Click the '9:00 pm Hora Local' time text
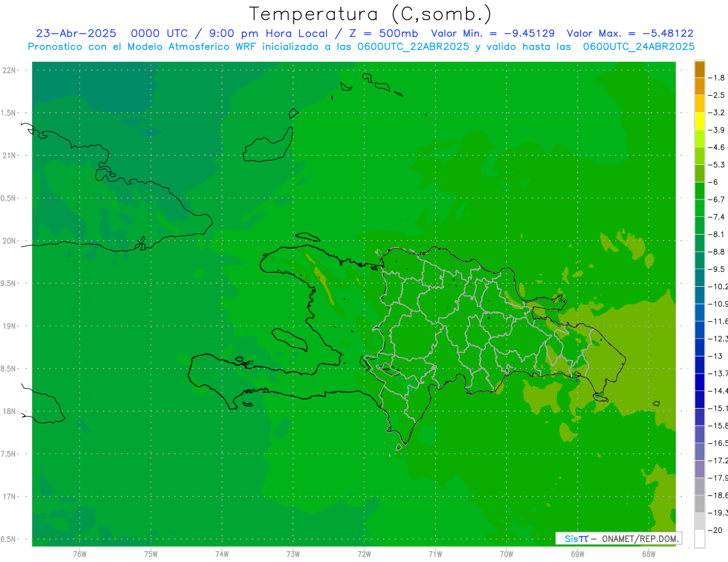The image size is (728, 562). tap(268, 33)
